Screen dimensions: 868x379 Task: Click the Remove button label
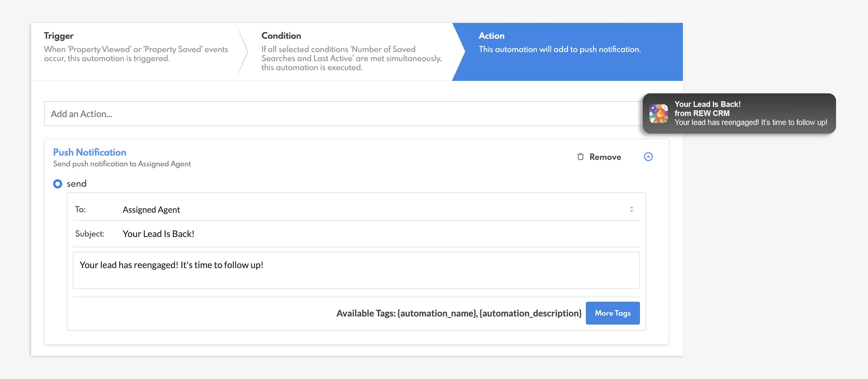coord(605,157)
